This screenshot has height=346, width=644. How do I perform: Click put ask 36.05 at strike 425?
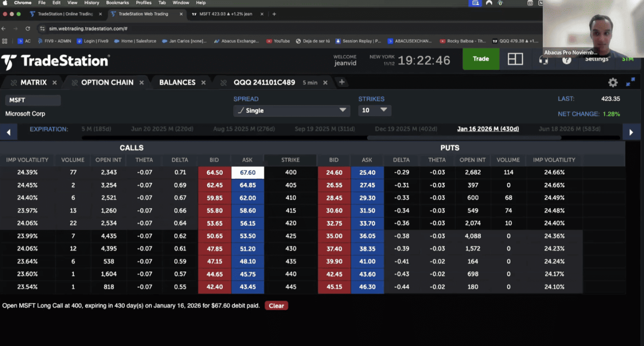point(367,236)
